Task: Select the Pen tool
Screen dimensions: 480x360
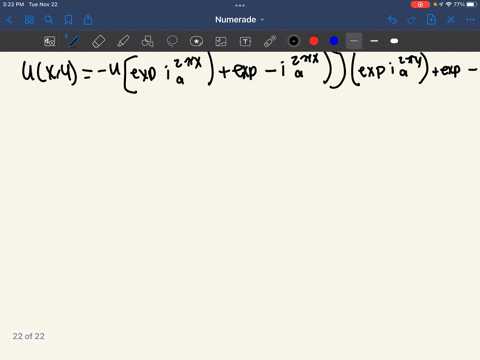Action: (x=74, y=41)
